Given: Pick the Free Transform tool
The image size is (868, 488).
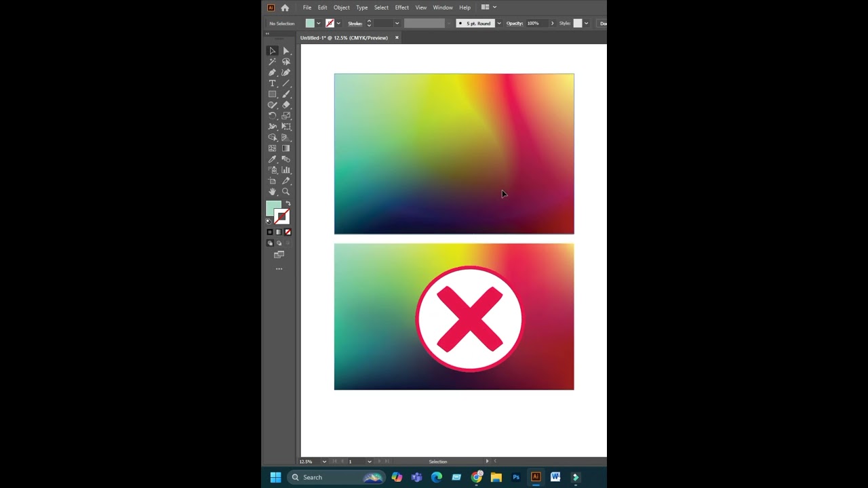Looking at the screenshot, I should pos(286,127).
